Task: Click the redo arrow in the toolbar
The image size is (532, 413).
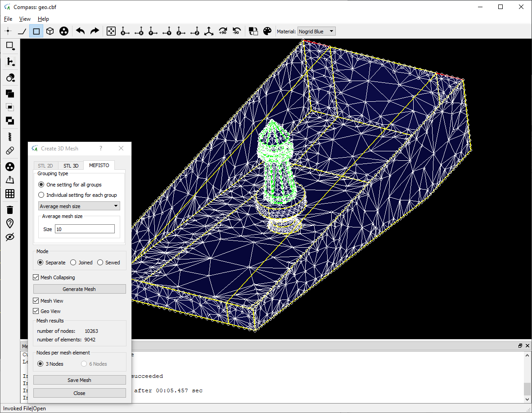Action: click(x=95, y=31)
